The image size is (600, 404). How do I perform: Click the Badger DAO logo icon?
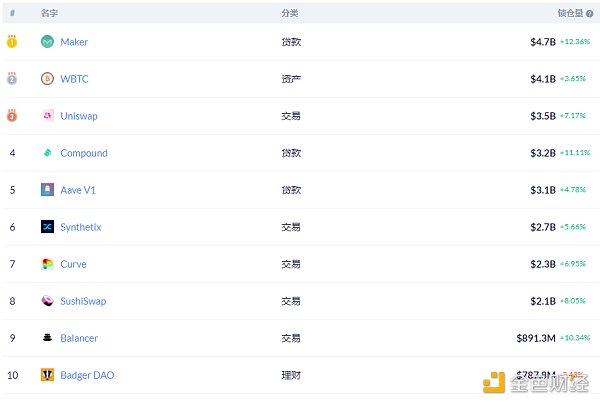(47, 375)
